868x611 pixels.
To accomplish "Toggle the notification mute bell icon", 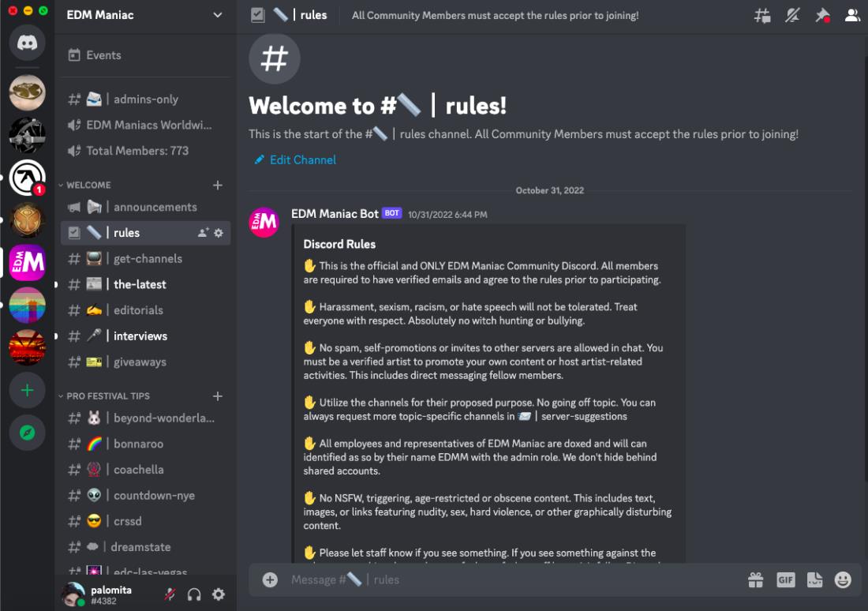I will click(792, 14).
